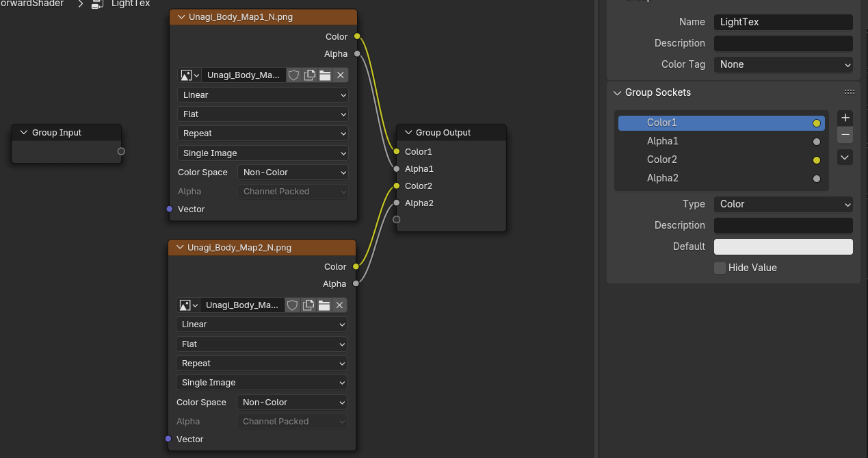868x458 pixels.
Task: Unlink image with X in Map2_N node
Action: tap(339, 305)
